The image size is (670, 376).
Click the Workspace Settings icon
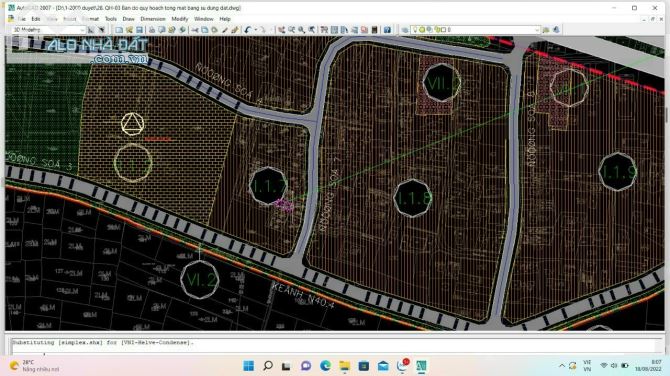(x=91, y=29)
